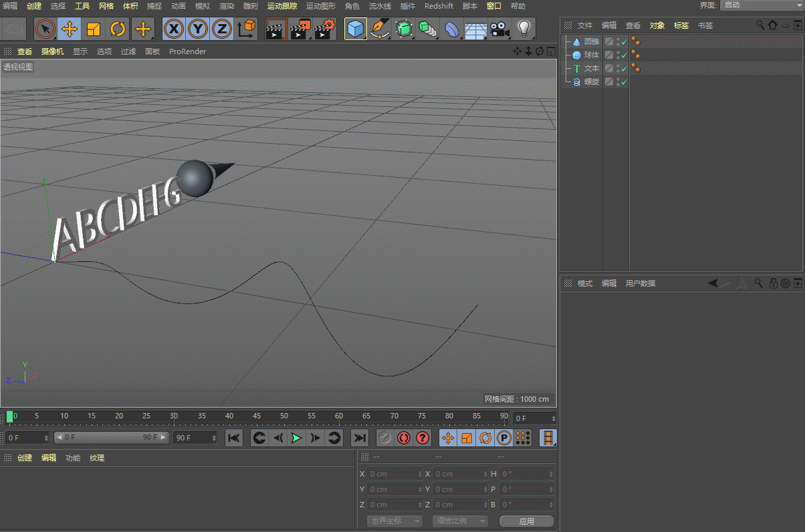Toggle the green checkmark for 圆锥 object
This screenshot has height=532, width=805.
tap(624, 41)
